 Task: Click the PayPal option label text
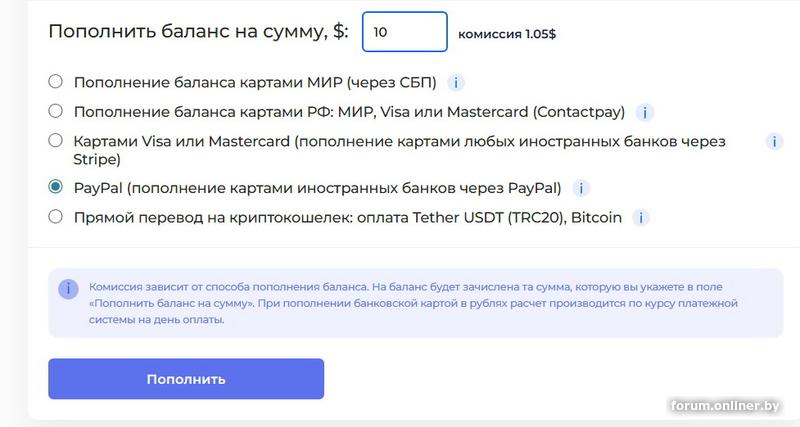click(x=317, y=188)
